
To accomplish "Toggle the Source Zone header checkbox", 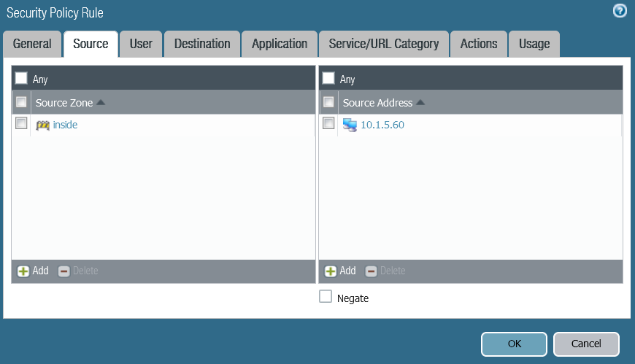I will 21,102.
